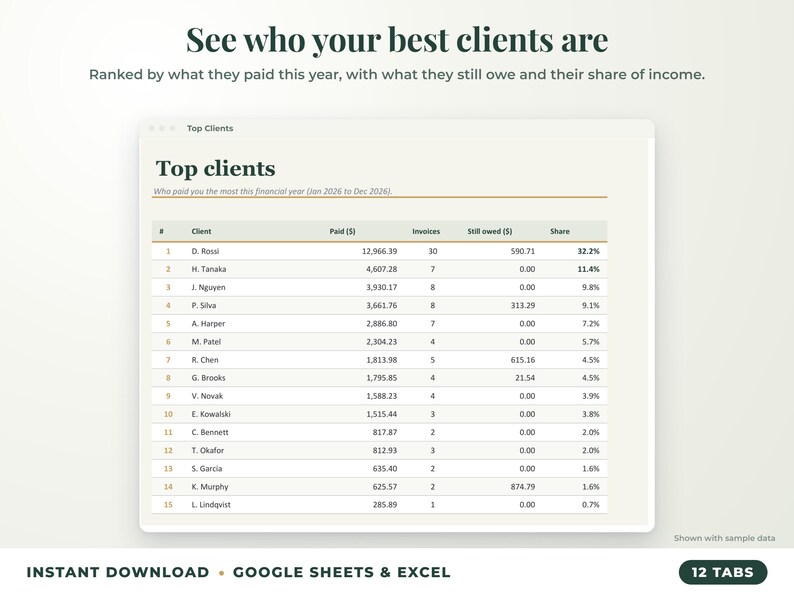Viewport: 794px width, 596px height.
Task: Click invoice count 30 for D. Rossi
Action: (432, 251)
